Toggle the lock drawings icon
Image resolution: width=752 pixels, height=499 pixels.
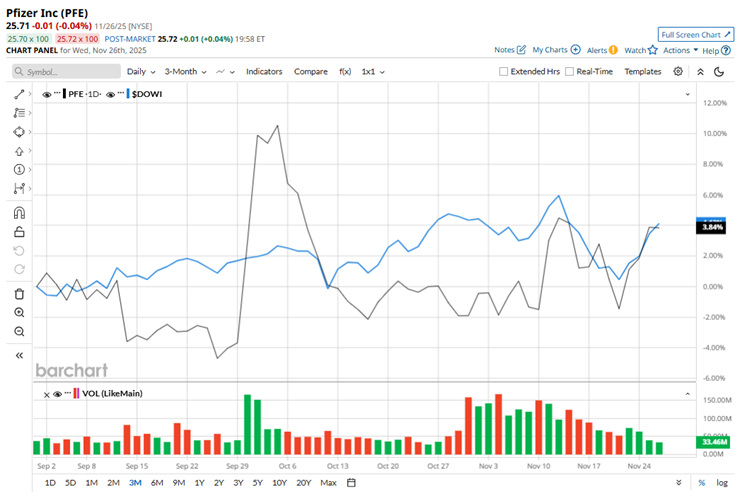click(x=19, y=232)
